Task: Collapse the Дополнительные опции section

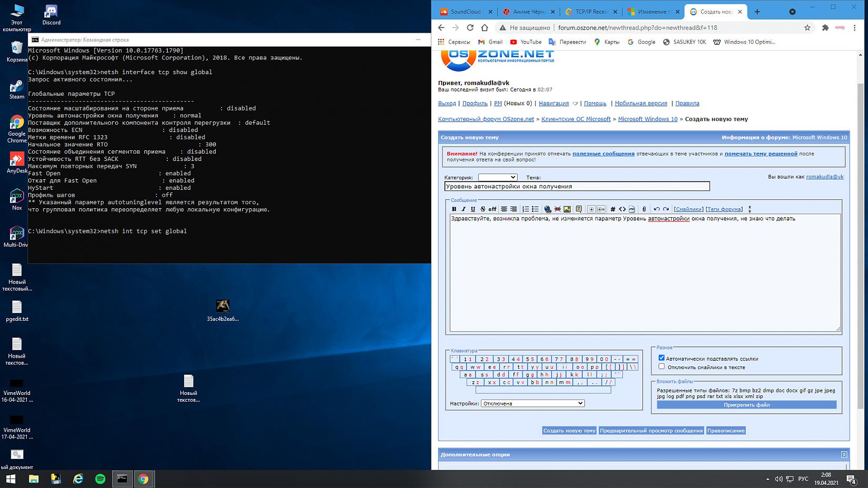Action: [x=844, y=454]
